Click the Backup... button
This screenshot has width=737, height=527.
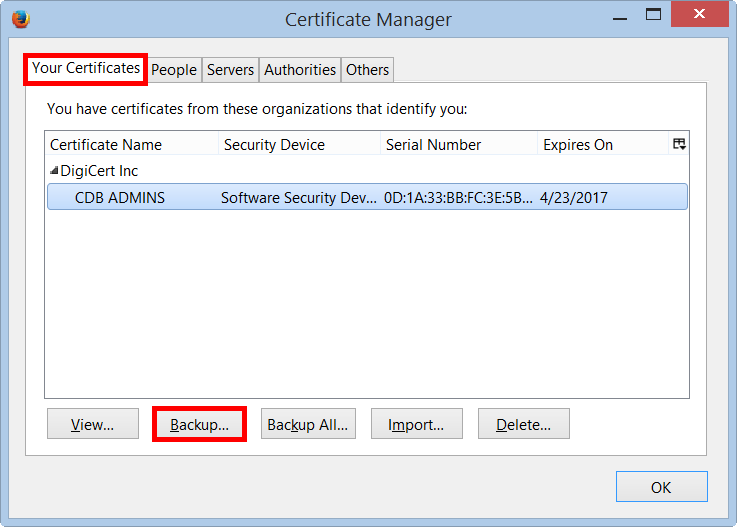[199, 424]
